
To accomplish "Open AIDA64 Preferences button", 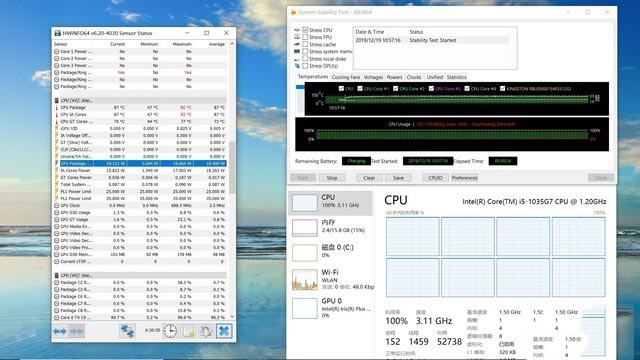I will [464, 178].
